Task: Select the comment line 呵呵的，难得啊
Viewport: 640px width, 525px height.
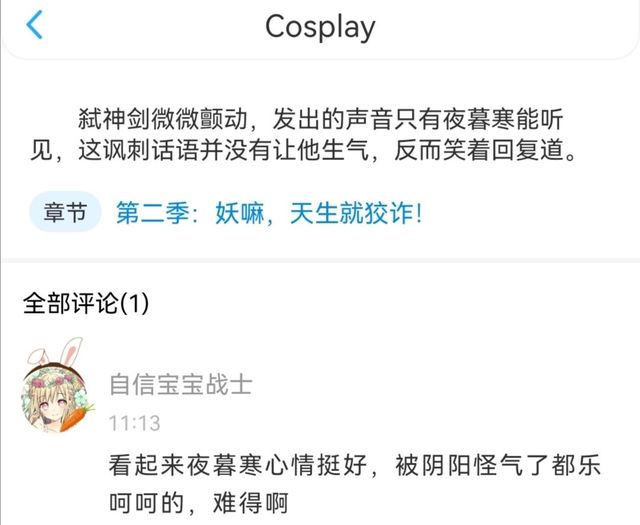Action: [x=199, y=503]
